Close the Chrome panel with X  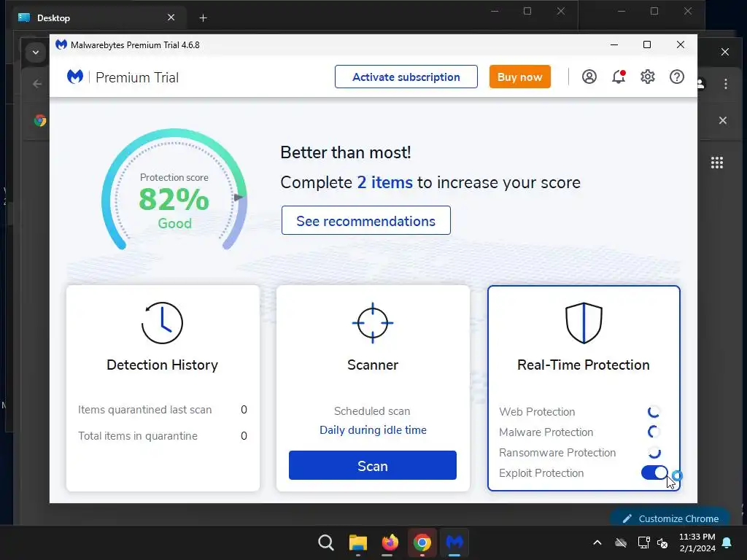tap(723, 120)
